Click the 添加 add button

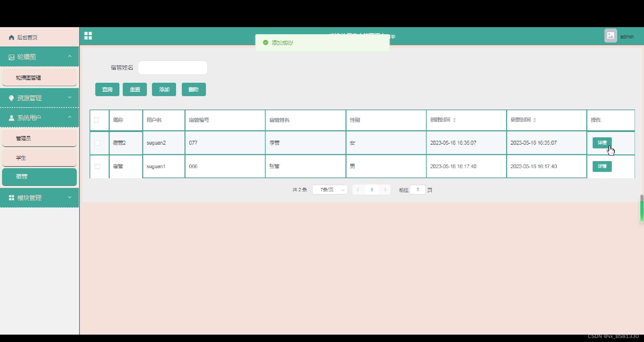tap(164, 89)
